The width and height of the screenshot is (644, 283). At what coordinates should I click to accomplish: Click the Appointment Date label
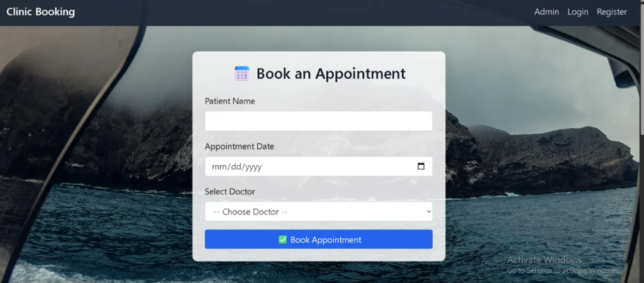240,147
